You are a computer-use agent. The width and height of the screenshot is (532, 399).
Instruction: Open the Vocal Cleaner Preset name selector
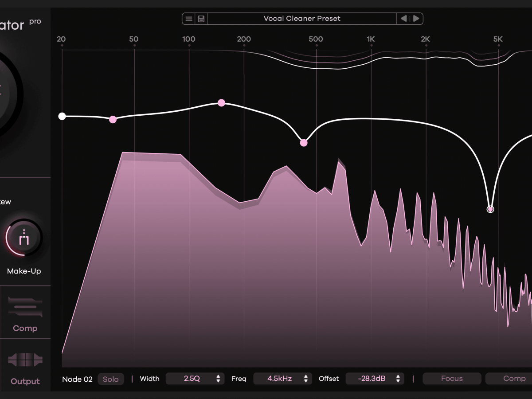pyautogui.click(x=302, y=19)
